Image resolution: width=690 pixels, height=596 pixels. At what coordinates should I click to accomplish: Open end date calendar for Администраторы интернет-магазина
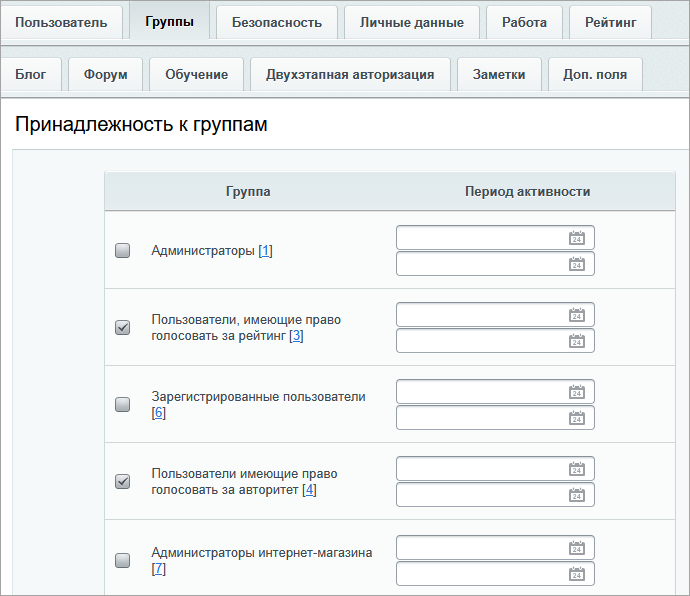(x=576, y=574)
